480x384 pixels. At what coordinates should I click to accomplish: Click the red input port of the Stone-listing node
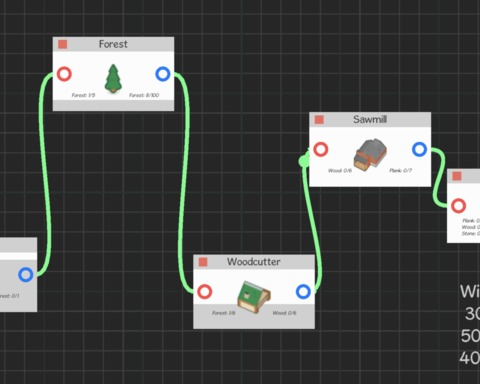458,206
